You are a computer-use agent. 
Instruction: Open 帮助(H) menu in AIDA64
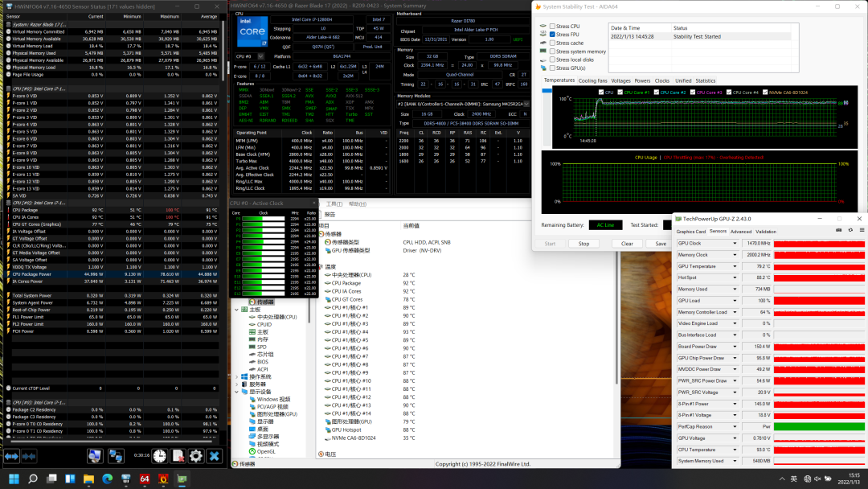(358, 204)
